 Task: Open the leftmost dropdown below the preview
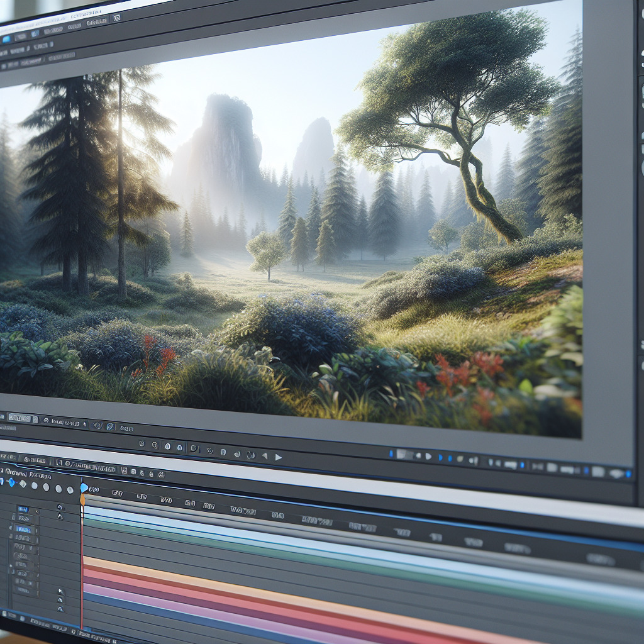[20, 417]
